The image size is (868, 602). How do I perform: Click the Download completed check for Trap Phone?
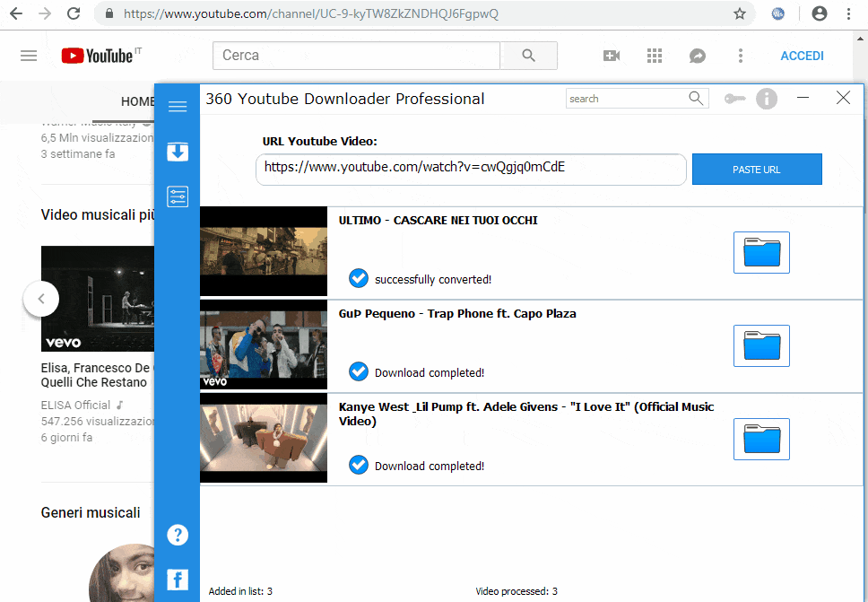tap(359, 371)
